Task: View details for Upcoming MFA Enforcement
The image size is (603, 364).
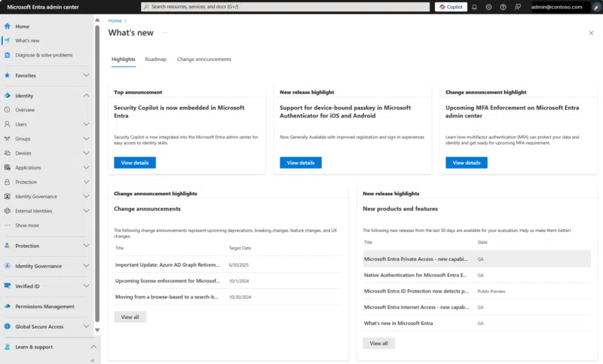Action: pyautogui.click(x=467, y=163)
